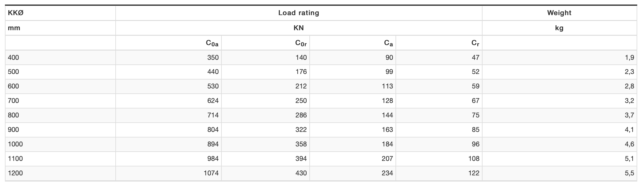This screenshot has height=188, width=644.
Task: Click the Weight column header
Action: (559, 13)
